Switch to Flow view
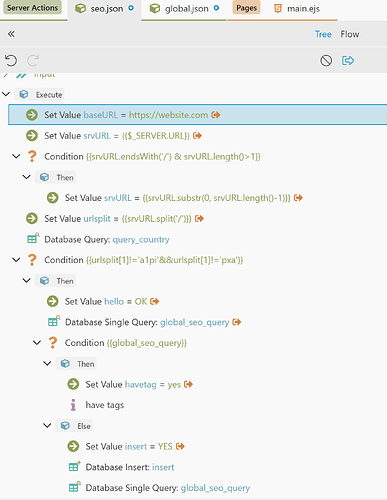Screen dimensions: 387x500 [x=350, y=34]
